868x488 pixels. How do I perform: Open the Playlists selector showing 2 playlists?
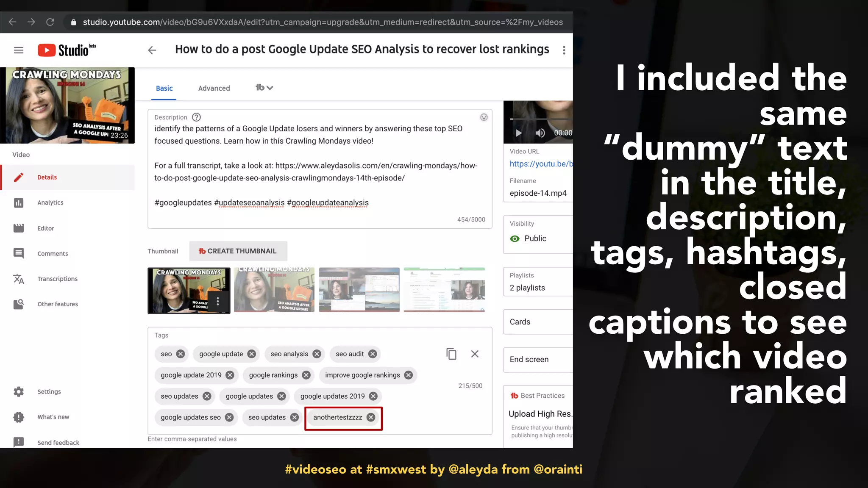tap(538, 282)
